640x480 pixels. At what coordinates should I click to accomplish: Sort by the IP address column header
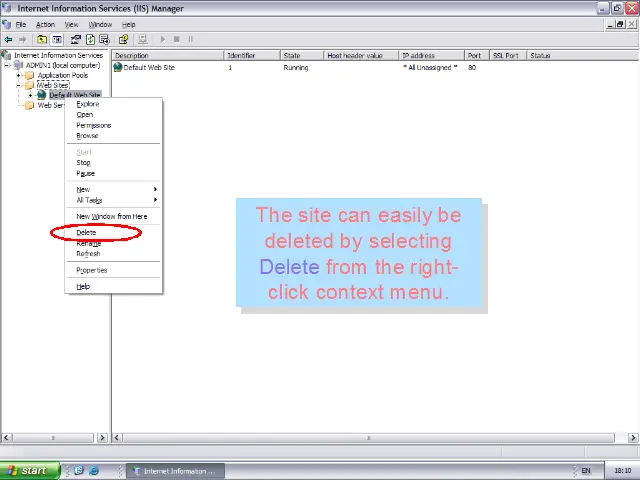432,56
